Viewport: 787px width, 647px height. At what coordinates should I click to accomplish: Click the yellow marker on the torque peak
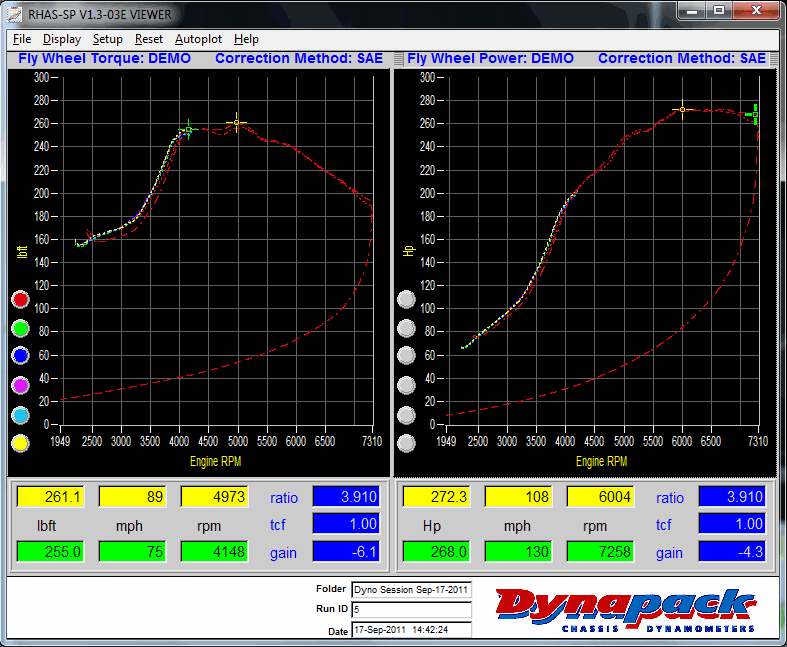coord(237,123)
